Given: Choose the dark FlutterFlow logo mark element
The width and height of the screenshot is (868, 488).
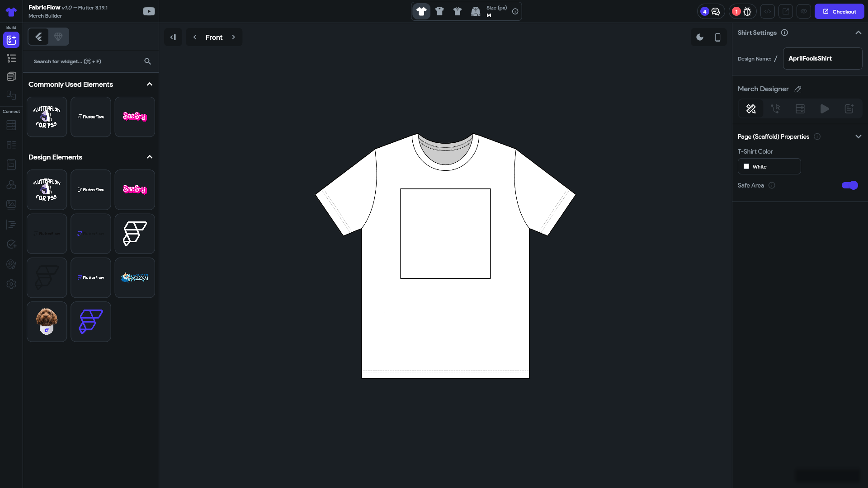Looking at the screenshot, I should pyautogui.click(x=47, y=278).
